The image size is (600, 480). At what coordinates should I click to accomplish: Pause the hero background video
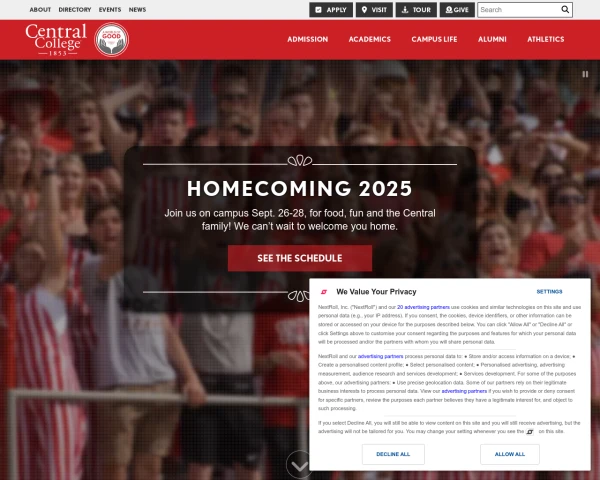(585, 74)
